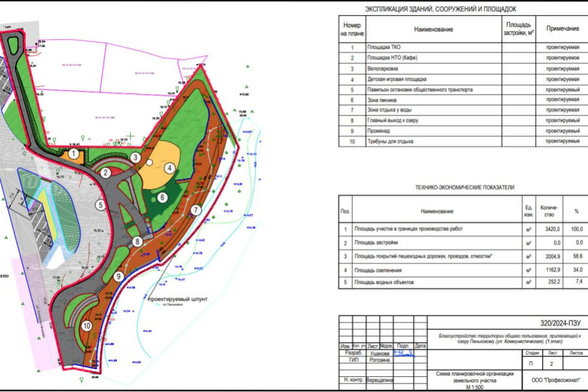Image resolution: width=588 pixels, height=392 pixels.
Task: Click the 'проектируемый шпунт' label on the plan
Action: pyautogui.click(x=177, y=298)
